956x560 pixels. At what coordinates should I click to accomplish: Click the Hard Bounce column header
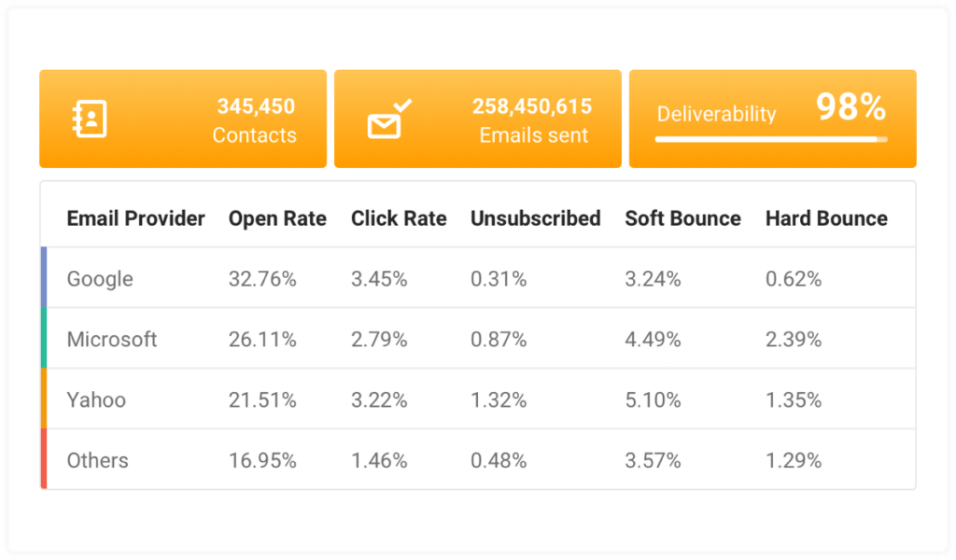tap(826, 218)
